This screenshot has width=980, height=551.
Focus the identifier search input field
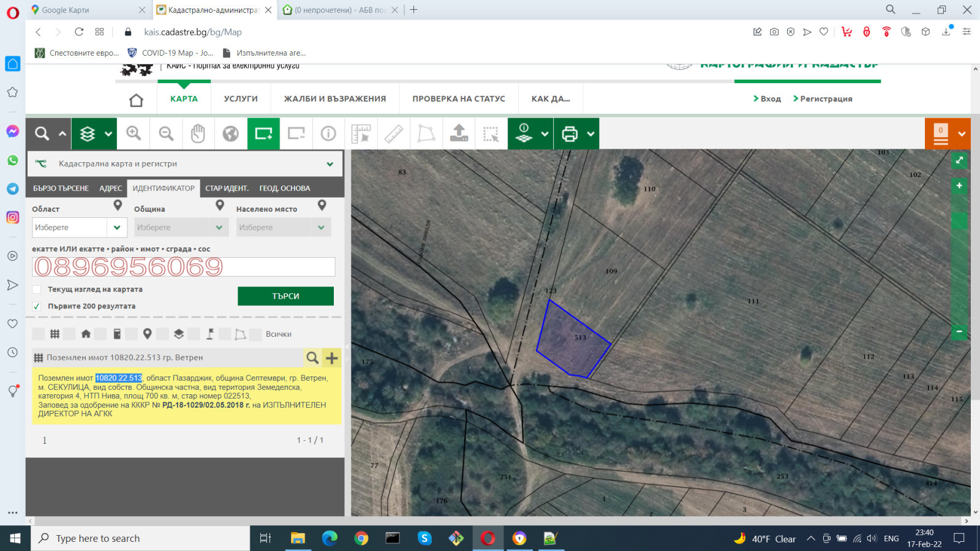click(x=184, y=267)
